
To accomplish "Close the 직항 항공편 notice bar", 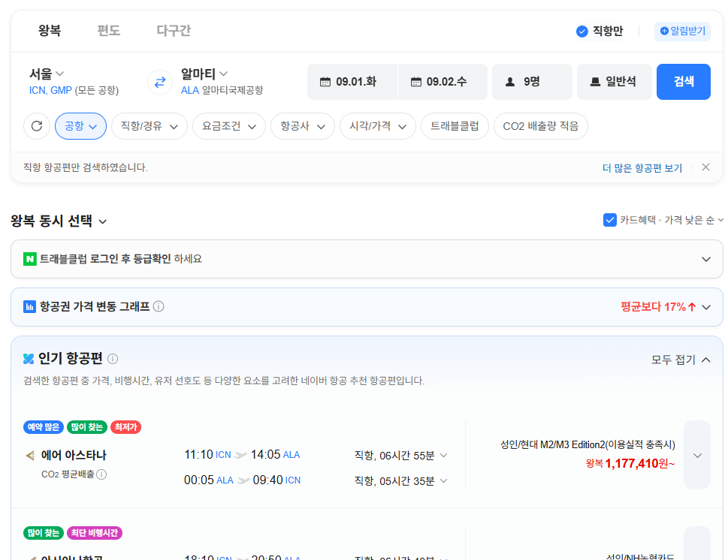I will coord(705,167).
